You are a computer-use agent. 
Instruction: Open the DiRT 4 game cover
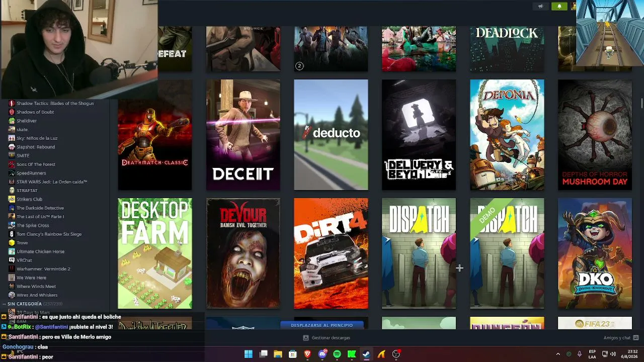pos(331,253)
